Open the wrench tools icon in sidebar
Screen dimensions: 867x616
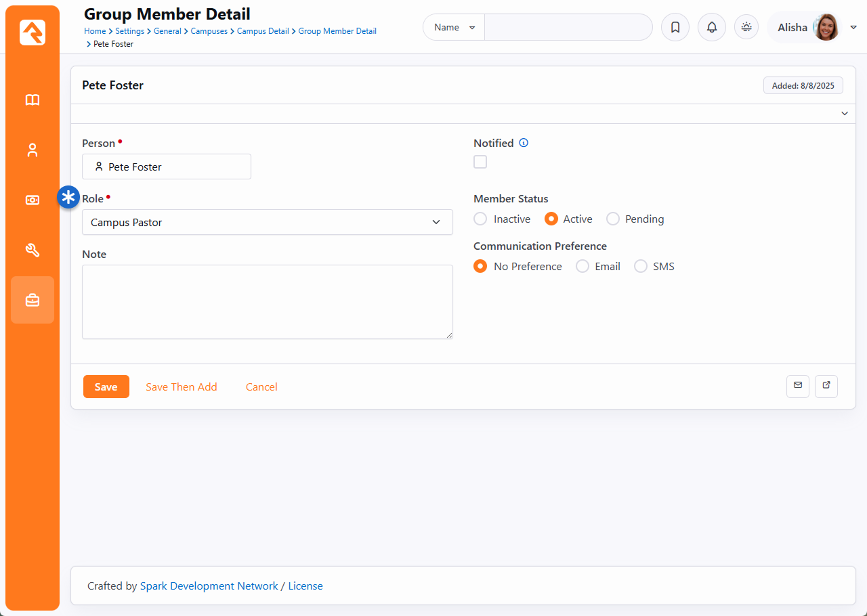33,250
